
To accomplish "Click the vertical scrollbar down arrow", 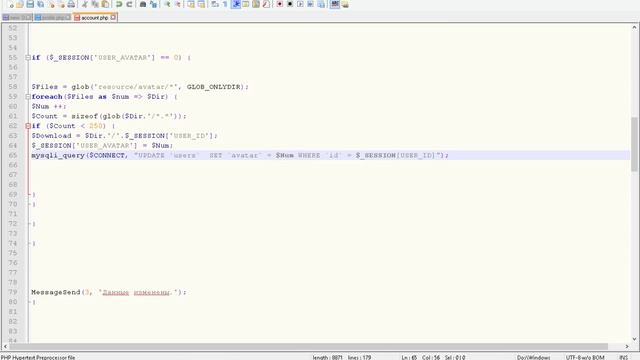I will coord(634,339).
